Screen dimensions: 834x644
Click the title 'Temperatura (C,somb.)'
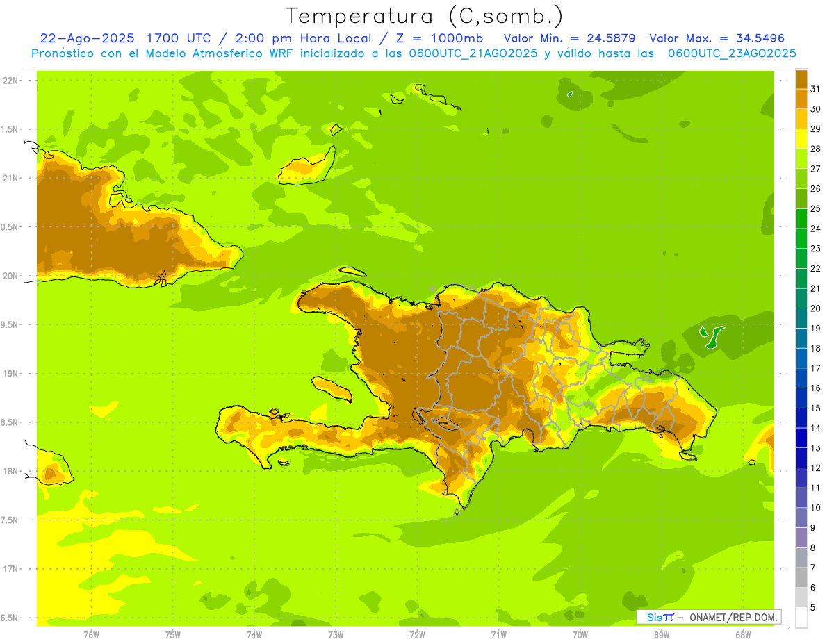(x=424, y=16)
